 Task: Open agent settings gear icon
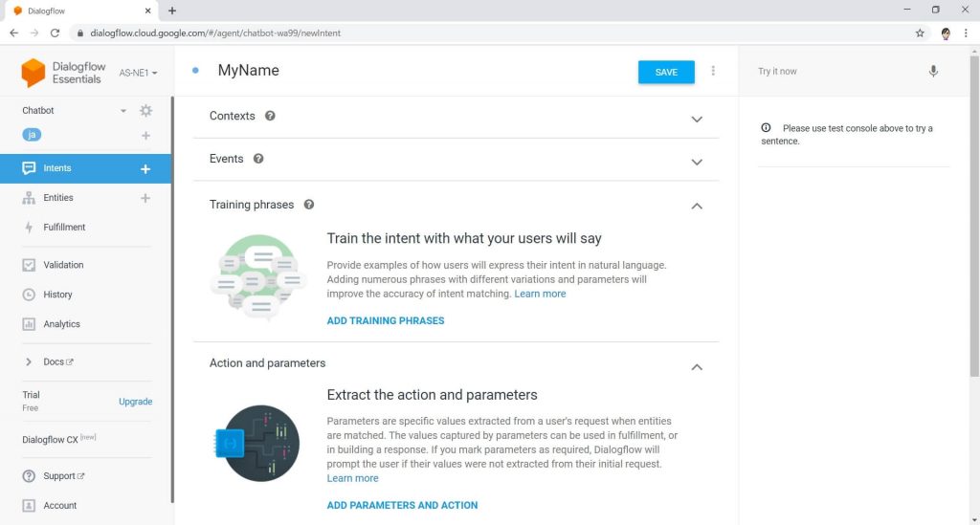[x=145, y=111]
